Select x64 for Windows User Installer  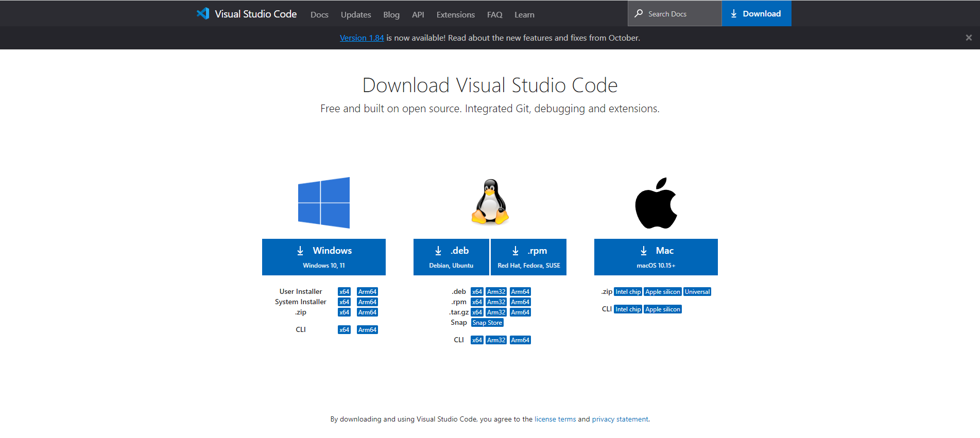pyautogui.click(x=345, y=292)
